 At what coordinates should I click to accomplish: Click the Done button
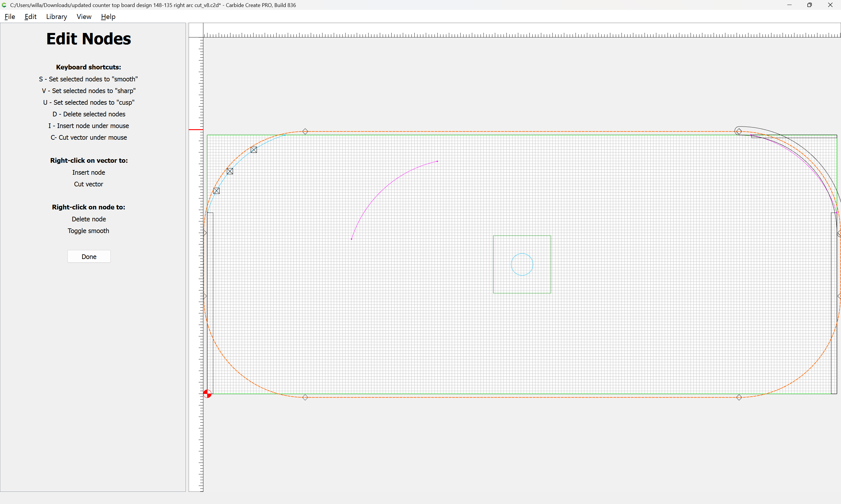[x=89, y=257]
